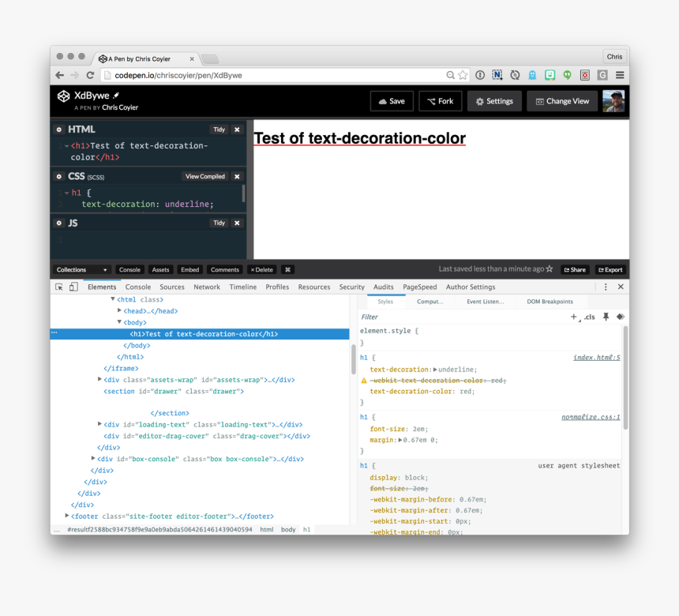Screen dimensions: 679x616
Task: Click the browser back arrow
Action: point(60,75)
